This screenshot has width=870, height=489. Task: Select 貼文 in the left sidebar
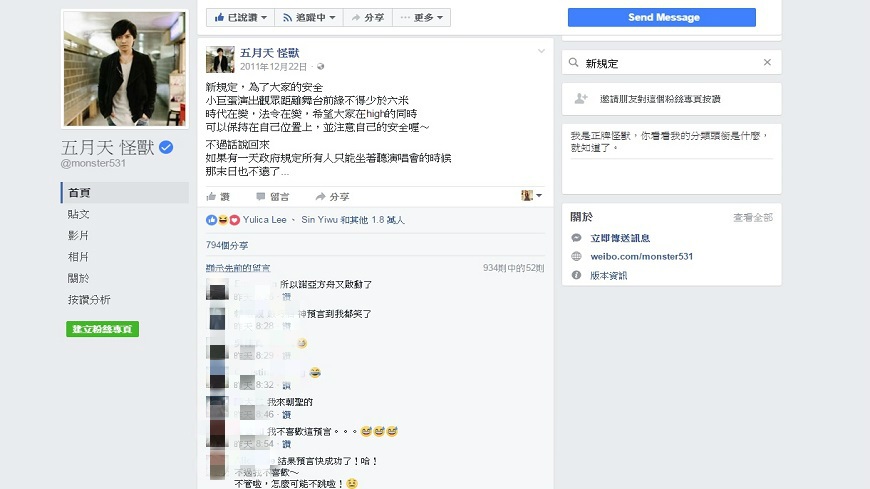[x=78, y=214]
